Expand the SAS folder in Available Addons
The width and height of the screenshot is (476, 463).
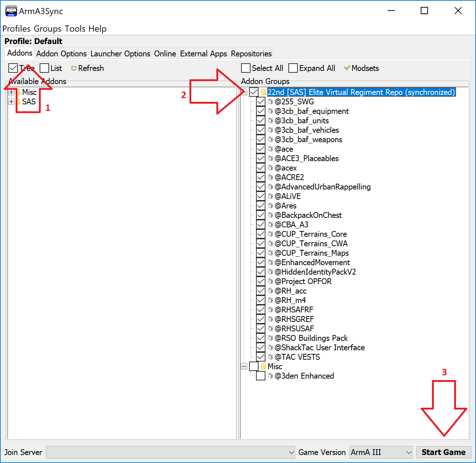11,101
